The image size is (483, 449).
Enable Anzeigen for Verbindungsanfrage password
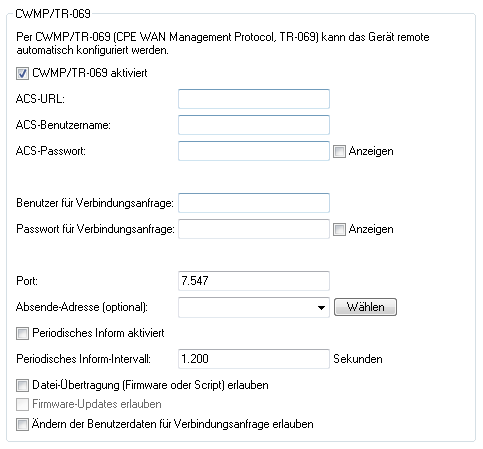click(339, 229)
